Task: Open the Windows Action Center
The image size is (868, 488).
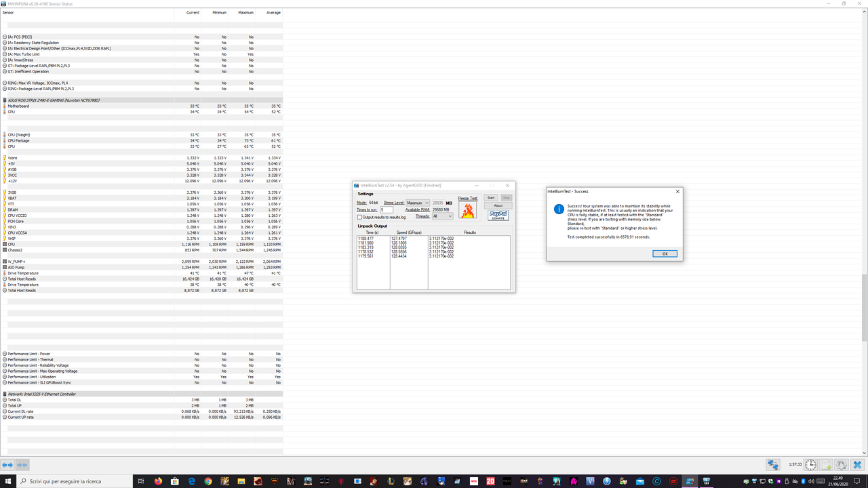Action: 857,481
